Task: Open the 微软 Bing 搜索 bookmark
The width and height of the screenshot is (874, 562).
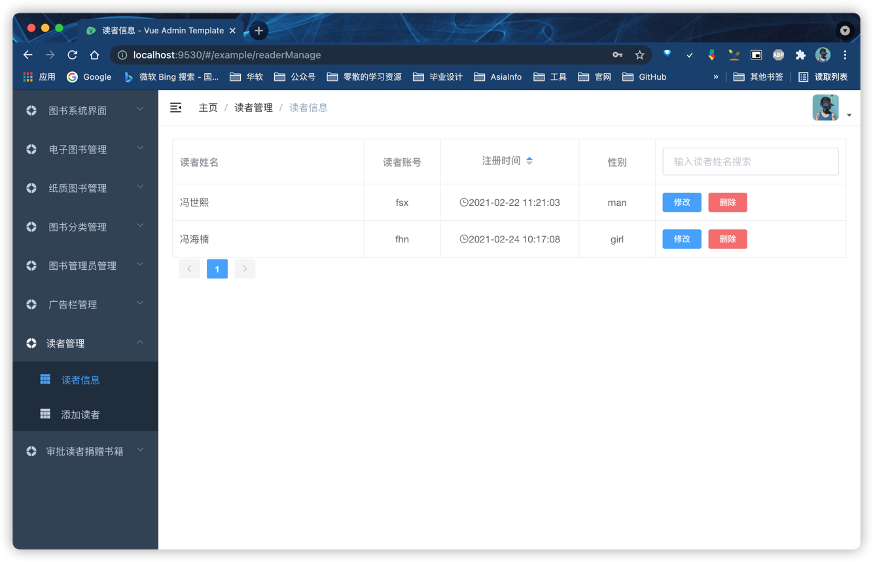Action: [171, 77]
